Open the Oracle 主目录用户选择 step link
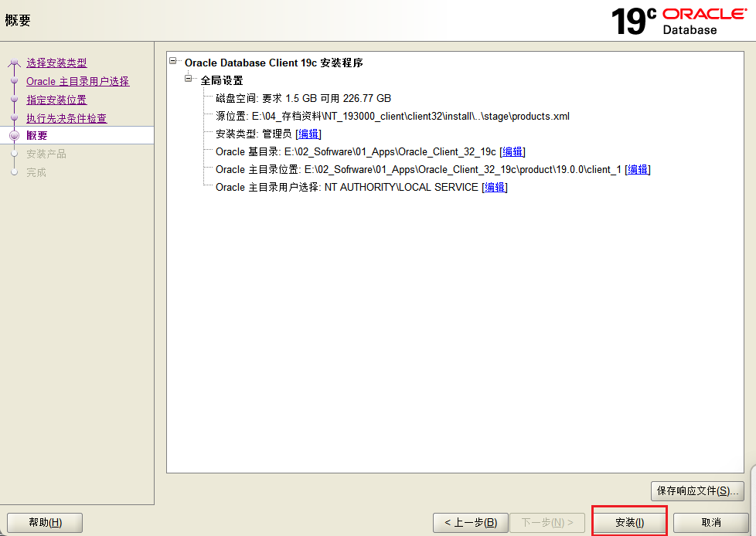Image resolution: width=756 pixels, height=536 pixels. pos(77,81)
